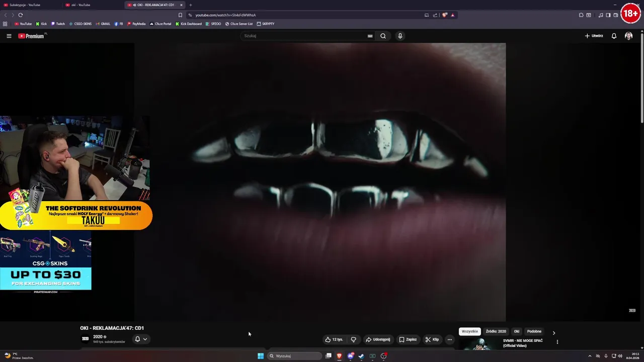Open Windows Start menu

[x=261, y=356]
